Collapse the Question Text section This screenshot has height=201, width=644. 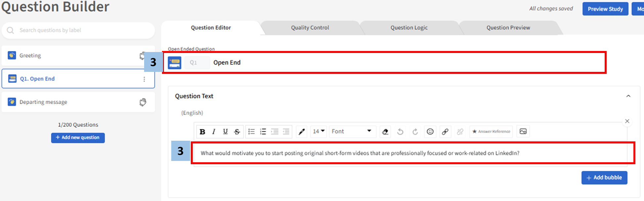pyautogui.click(x=628, y=96)
